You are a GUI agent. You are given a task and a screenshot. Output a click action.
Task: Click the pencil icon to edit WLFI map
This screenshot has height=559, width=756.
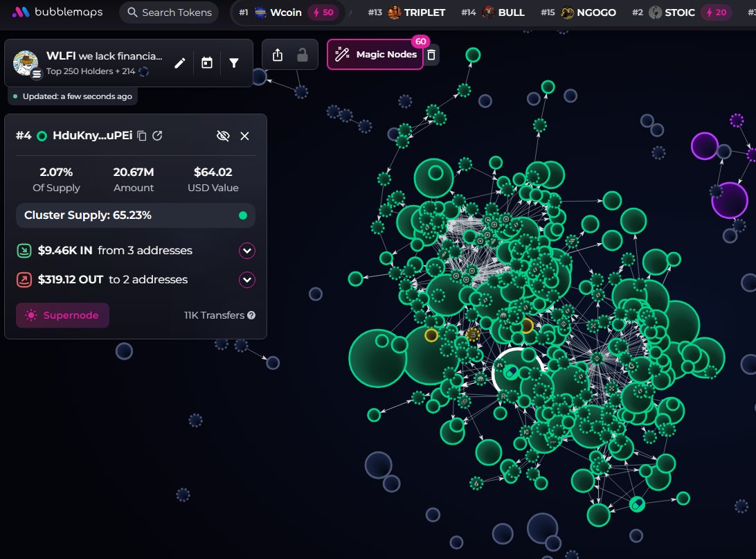[x=179, y=62]
